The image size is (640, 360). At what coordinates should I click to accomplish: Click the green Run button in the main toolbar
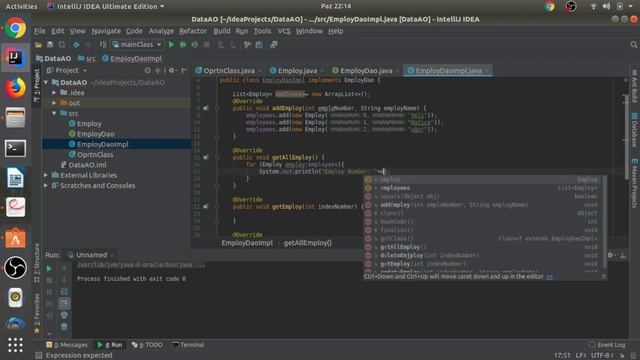(171, 44)
